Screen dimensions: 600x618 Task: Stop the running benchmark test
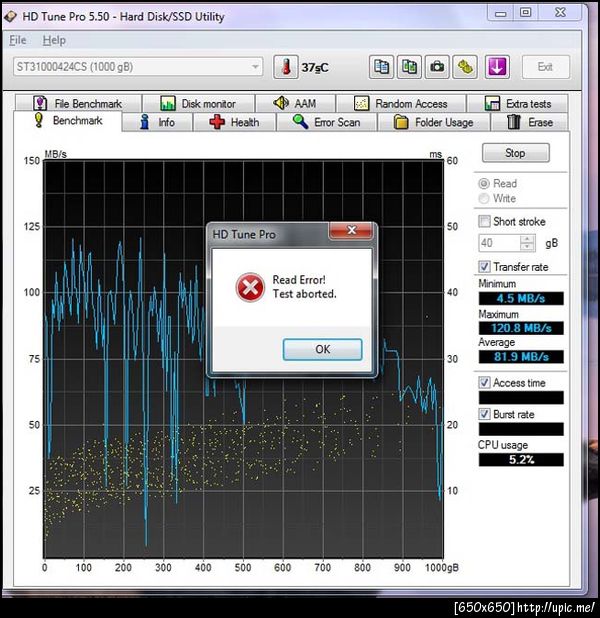tap(515, 153)
